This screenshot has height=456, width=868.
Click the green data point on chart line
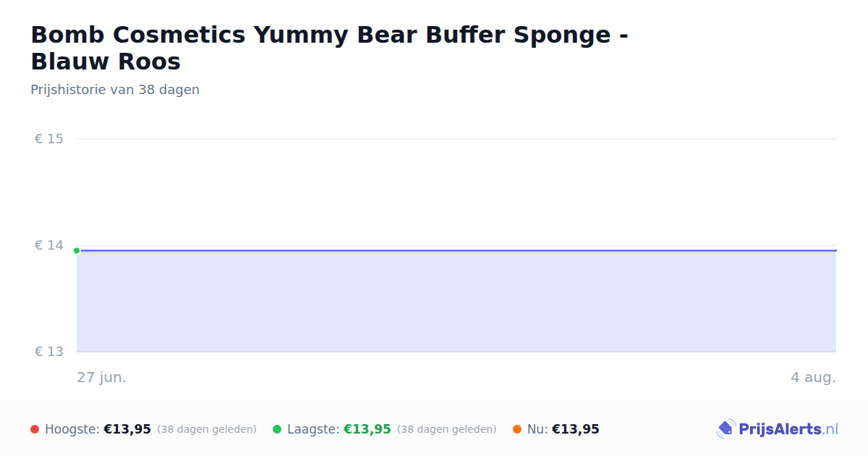point(77,250)
